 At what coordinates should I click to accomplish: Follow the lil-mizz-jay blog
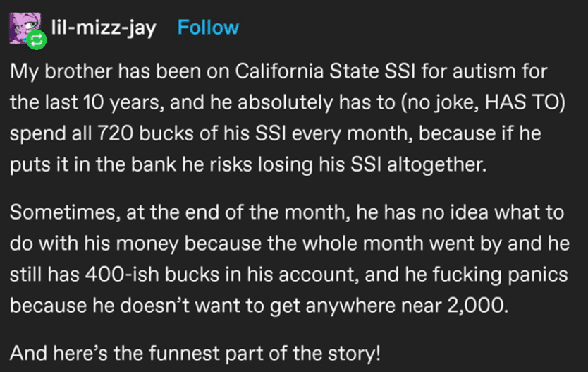pos(208,28)
